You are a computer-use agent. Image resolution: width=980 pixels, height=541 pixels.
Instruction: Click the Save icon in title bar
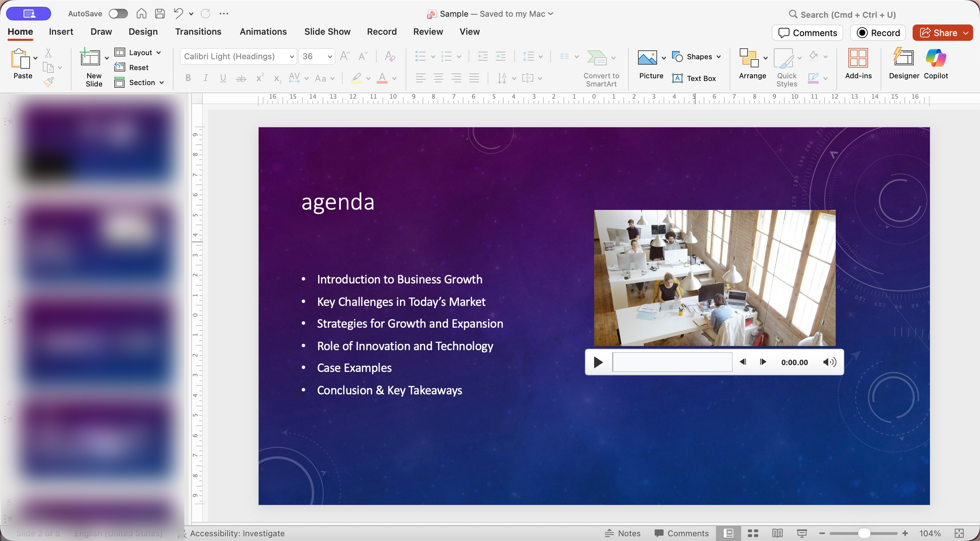coord(160,14)
